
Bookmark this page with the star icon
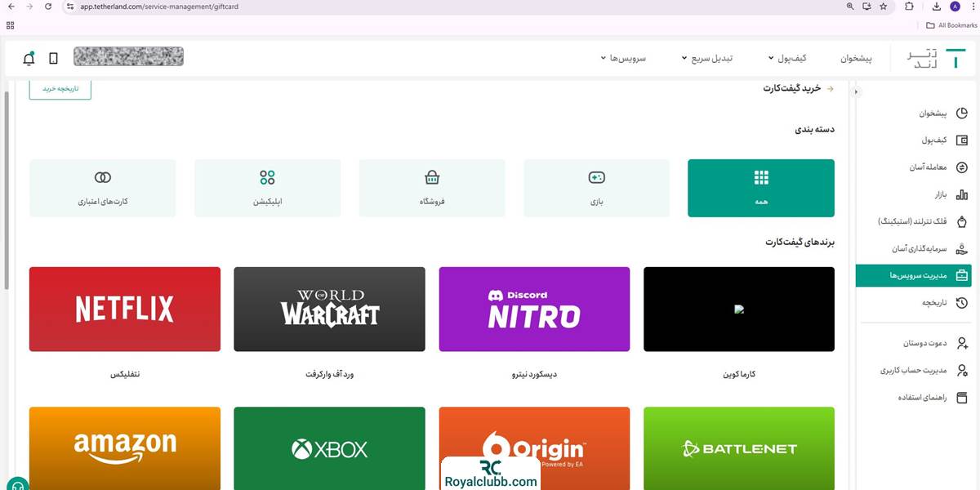pos(883,6)
